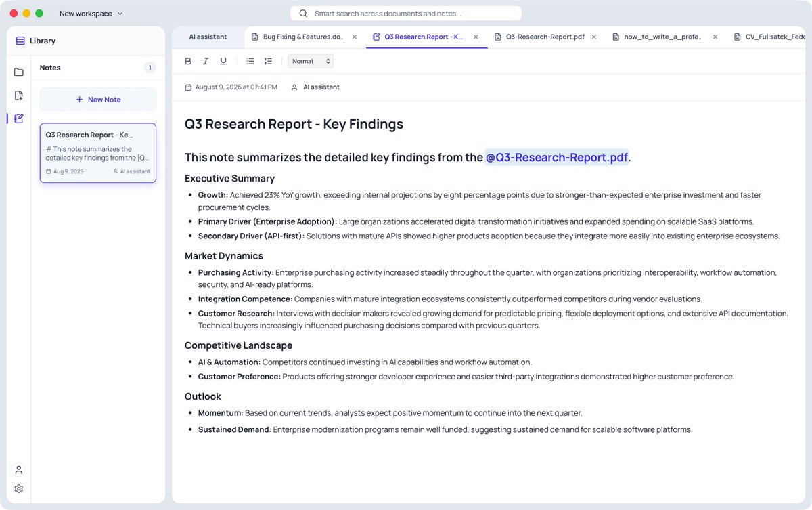
Task: Open the user profile icon
Action: click(x=19, y=469)
